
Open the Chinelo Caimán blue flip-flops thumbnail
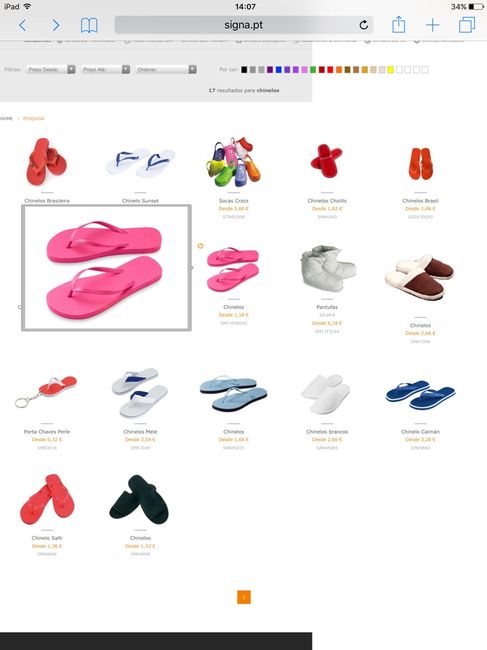(420, 395)
